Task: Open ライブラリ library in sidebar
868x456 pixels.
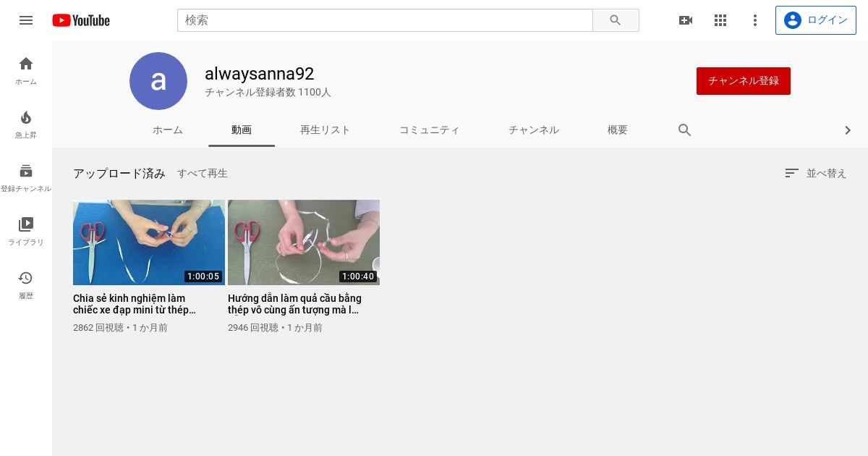Action: click(26, 232)
